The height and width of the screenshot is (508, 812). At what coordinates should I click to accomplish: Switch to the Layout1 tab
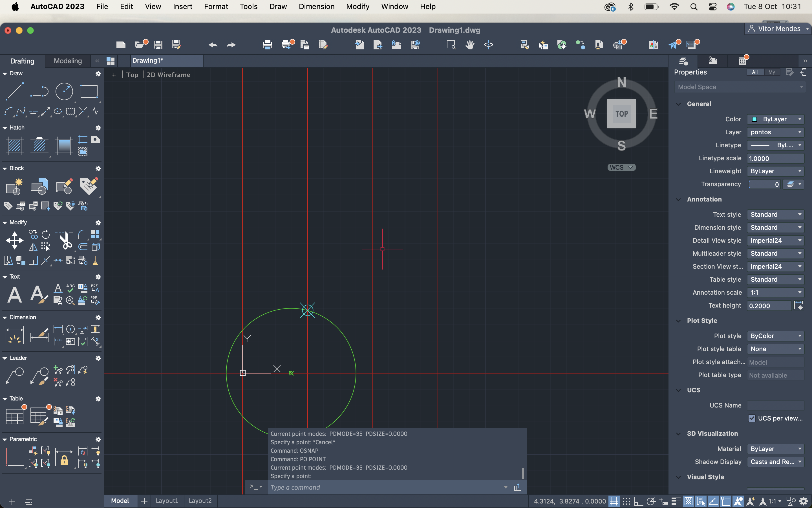167,501
